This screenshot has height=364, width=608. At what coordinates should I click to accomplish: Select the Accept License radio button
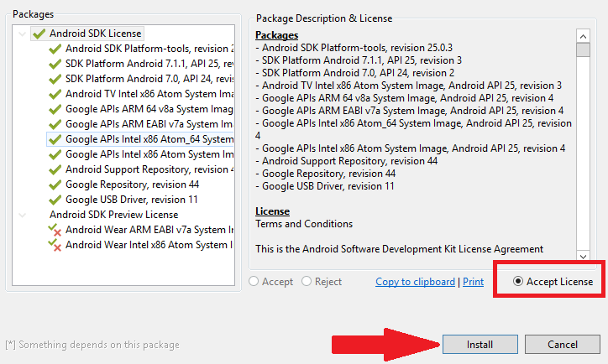518,281
